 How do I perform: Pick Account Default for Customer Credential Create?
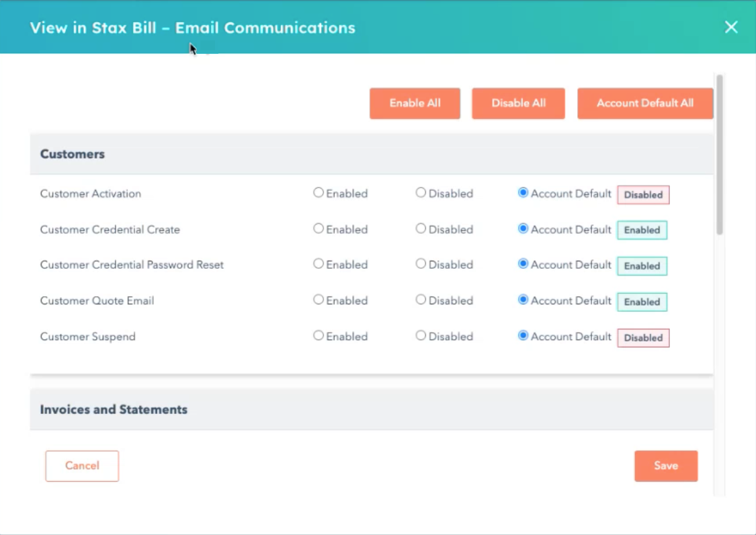(523, 229)
